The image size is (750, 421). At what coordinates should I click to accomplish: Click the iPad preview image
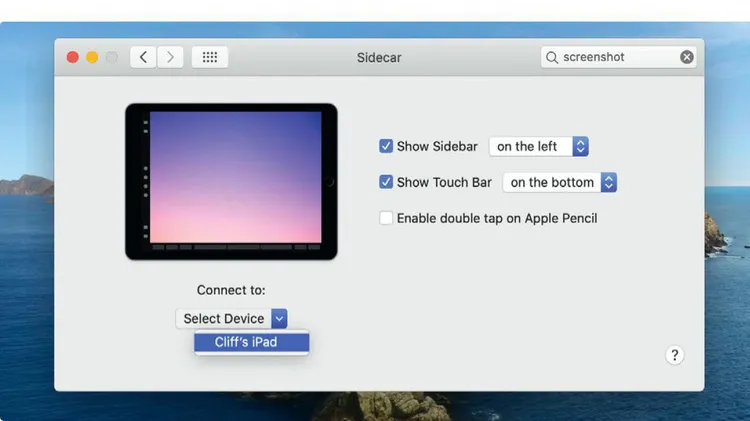[232, 182]
